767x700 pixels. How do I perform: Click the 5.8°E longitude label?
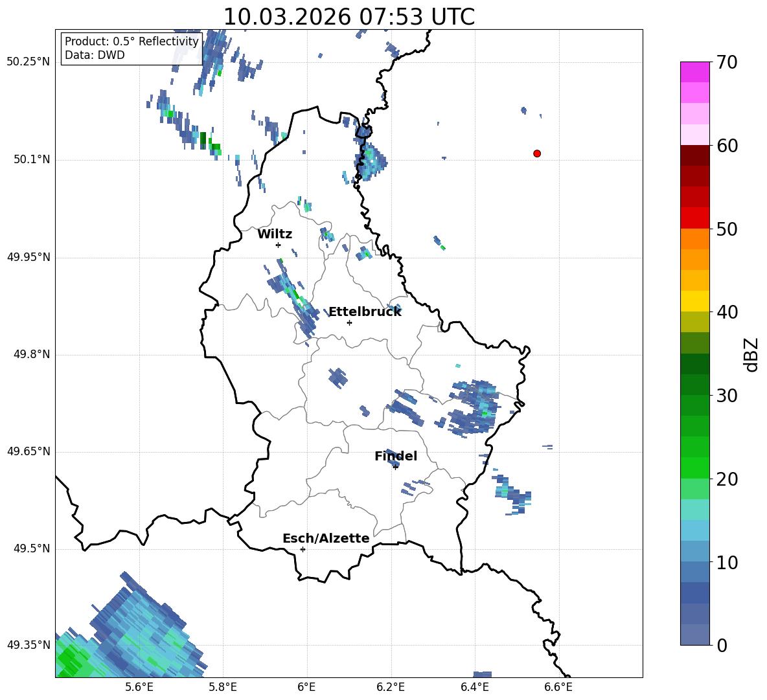pyautogui.click(x=223, y=687)
